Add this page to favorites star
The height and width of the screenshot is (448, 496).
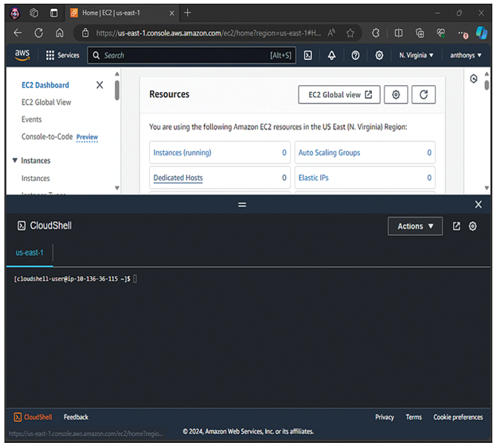(x=350, y=33)
